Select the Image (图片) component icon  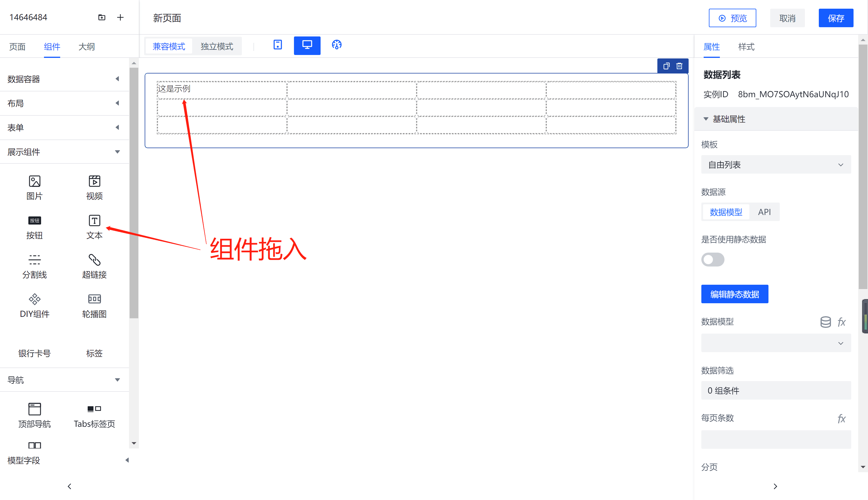pyautogui.click(x=34, y=181)
